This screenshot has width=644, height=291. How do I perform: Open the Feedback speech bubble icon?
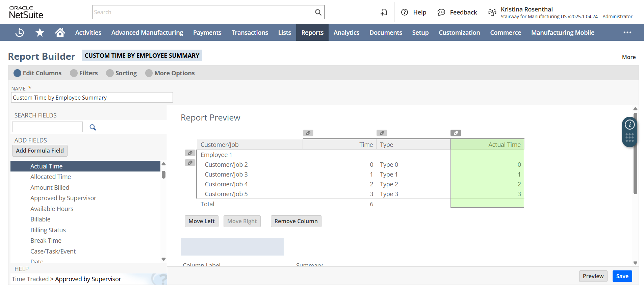pyautogui.click(x=441, y=12)
